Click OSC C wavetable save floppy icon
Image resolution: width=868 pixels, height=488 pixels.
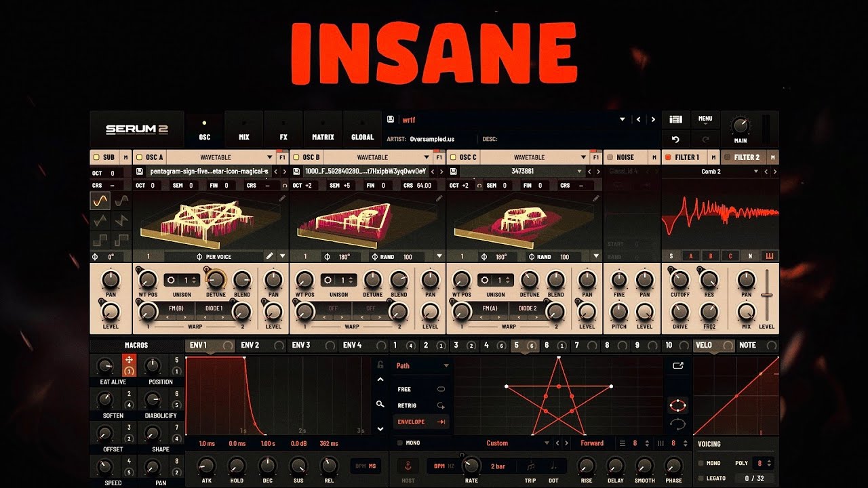(x=454, y=171)
